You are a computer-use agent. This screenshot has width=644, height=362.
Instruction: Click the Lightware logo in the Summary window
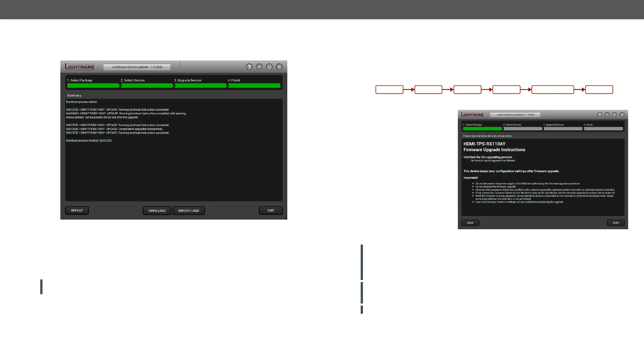tap(80, 66)
